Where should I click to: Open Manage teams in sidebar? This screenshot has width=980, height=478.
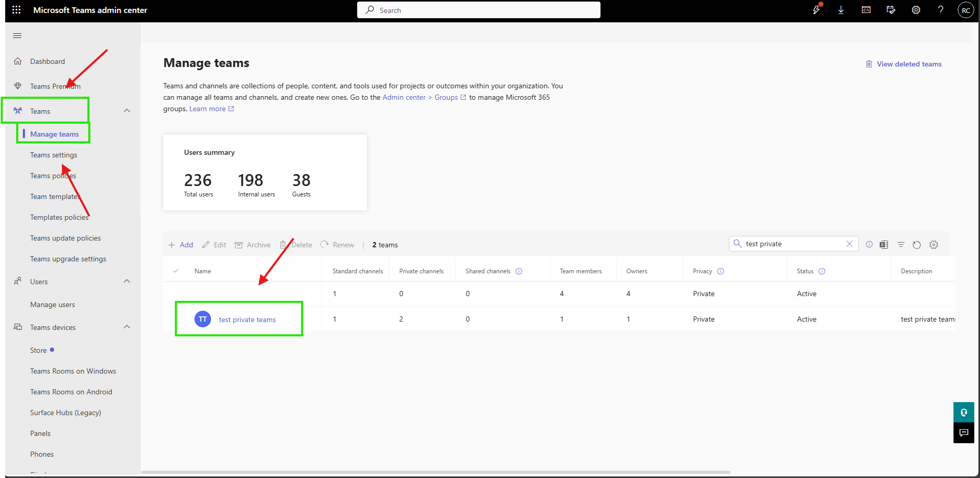(55, 134)
